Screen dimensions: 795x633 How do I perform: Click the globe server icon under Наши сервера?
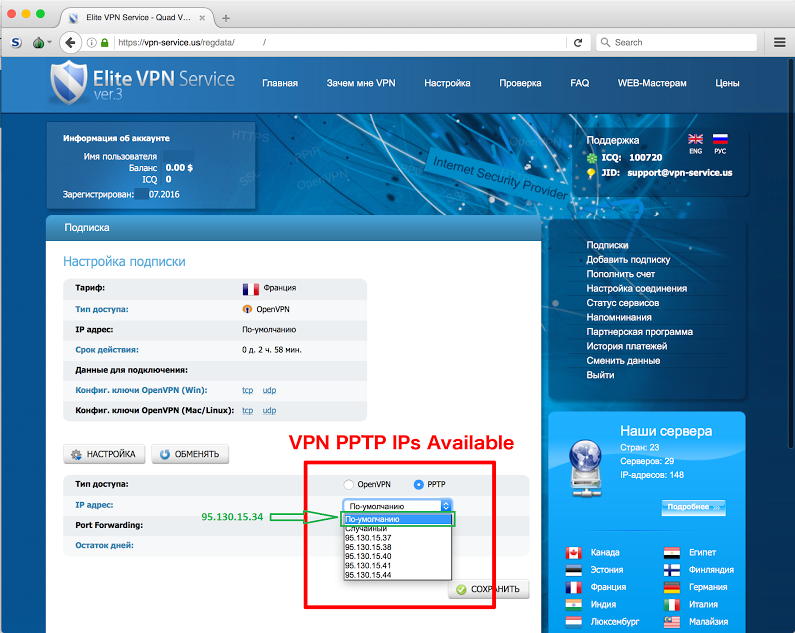click(585, 468)
